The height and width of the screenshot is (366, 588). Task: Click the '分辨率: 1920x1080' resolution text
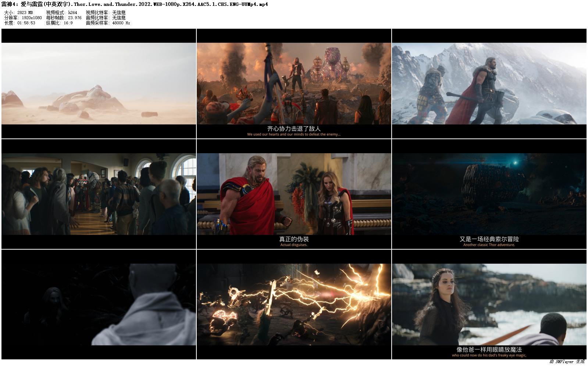pyautogui.click(x=23, y=18)
